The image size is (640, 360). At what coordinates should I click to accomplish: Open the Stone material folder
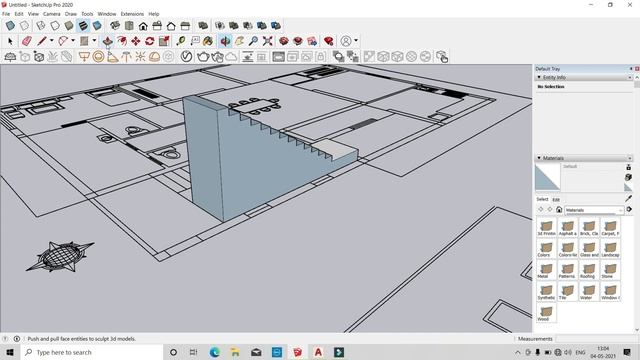click(610, 271)
